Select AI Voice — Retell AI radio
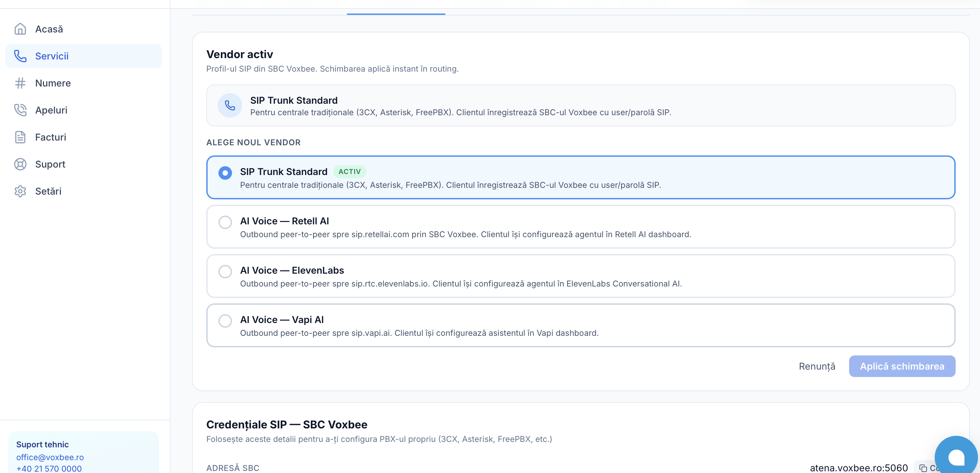The width and height of the screenshot is (980, 473). [x=225, y=222]
